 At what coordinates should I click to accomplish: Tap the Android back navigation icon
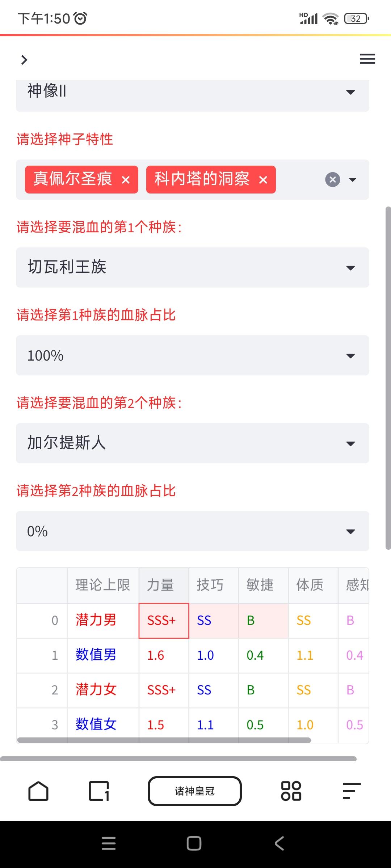pos(279,843)
